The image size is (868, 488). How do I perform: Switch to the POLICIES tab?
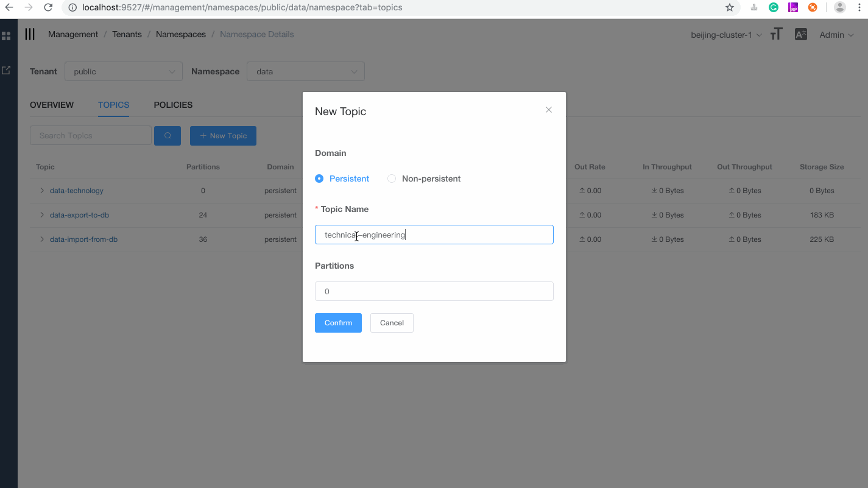173,105
